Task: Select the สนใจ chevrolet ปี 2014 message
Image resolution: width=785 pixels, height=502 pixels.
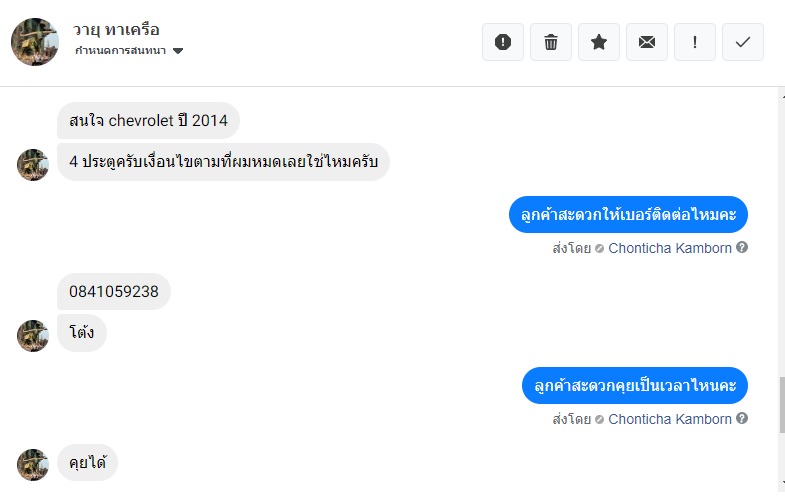Action: click(x=148, y=121)
